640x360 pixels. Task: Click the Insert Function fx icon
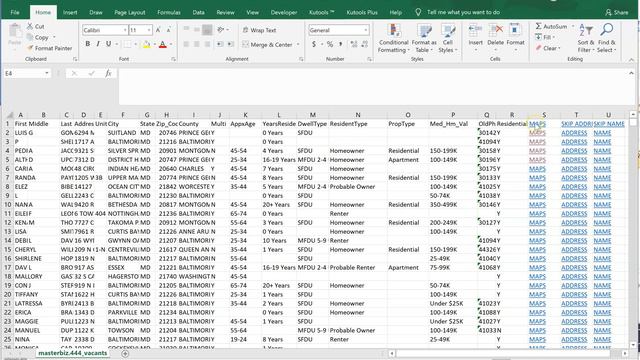click(108, 73)
